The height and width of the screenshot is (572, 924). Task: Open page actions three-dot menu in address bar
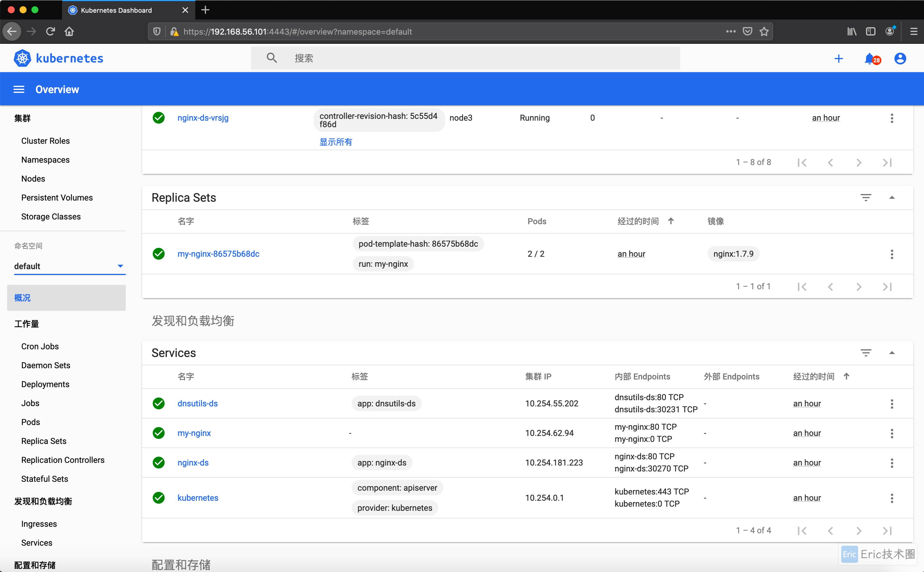pyautogui.click(x=730, y=31)
